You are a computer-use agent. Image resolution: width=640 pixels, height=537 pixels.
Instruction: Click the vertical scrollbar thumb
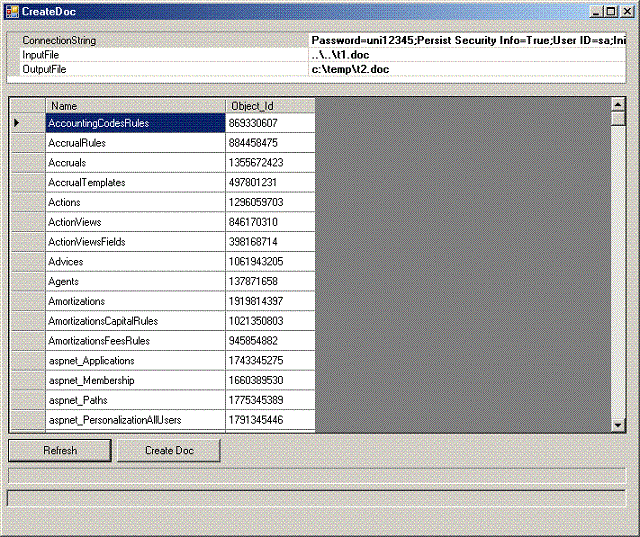(x=618, y=118)
